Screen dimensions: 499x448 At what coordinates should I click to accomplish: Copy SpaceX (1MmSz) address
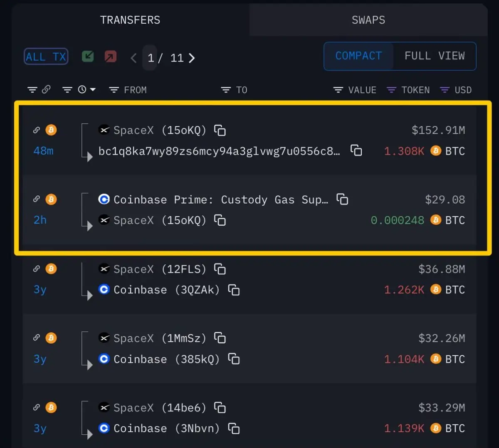220,338
